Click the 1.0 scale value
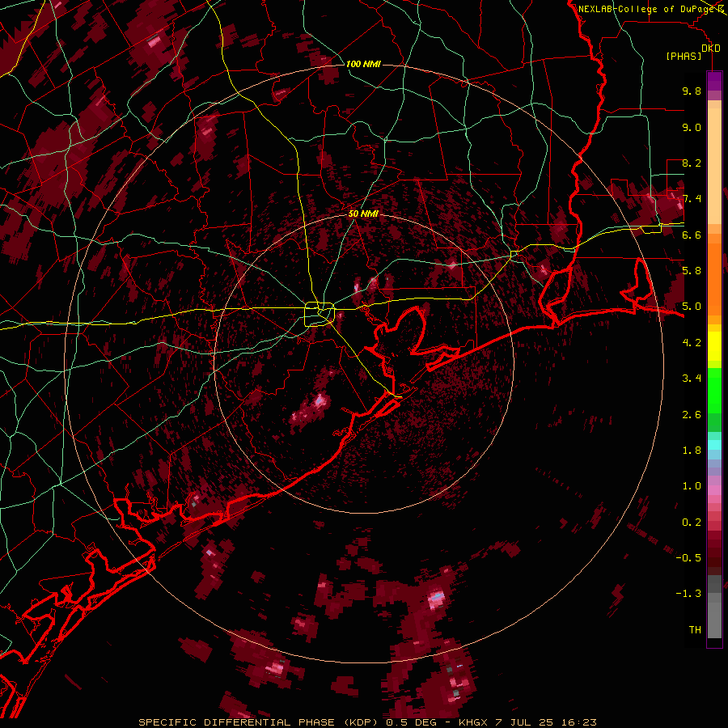The width and height of the screenshot is (728, 728). click(692, 486)
